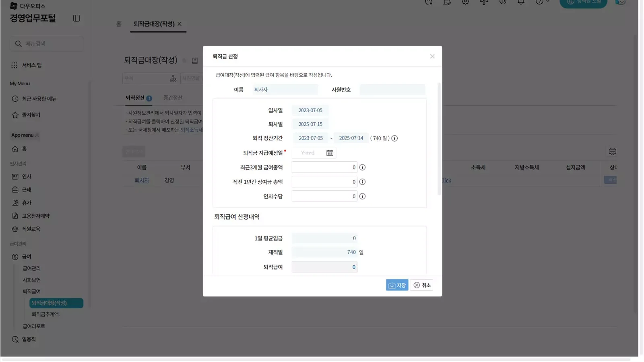The image size is (644, 362).
Task: Open calendar picker for 퇴직금 지급예정일
Action: (x=330, y=153)
